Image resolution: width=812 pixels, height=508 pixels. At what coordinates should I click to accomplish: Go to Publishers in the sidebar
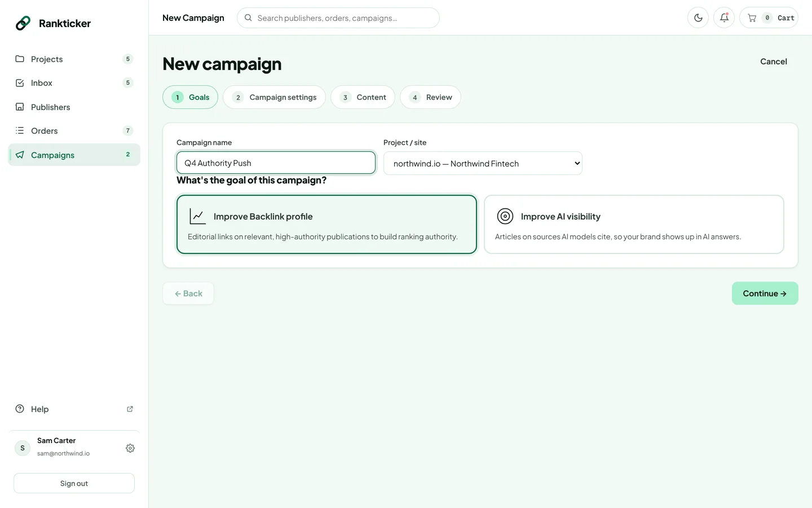click(74, 107)
